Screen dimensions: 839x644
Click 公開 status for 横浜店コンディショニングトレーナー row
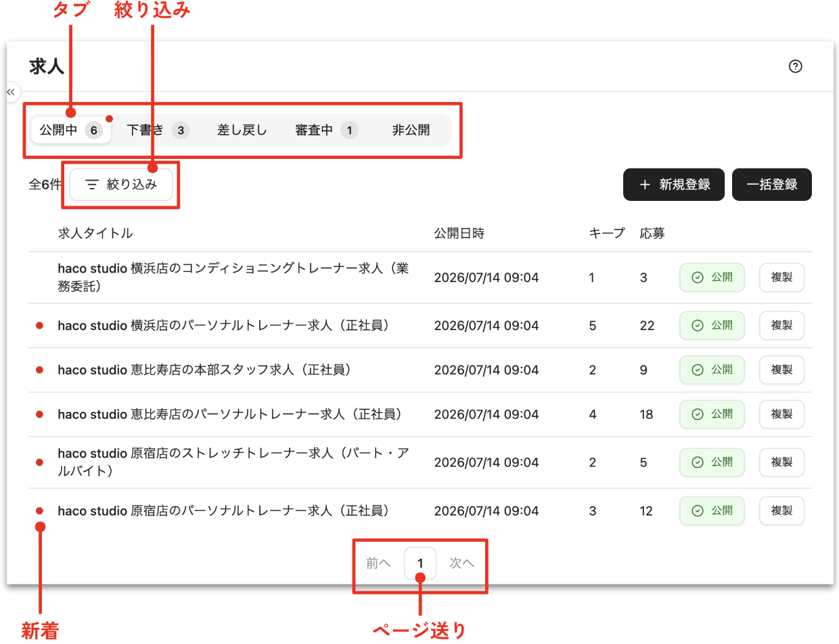[x=712, y=277]
